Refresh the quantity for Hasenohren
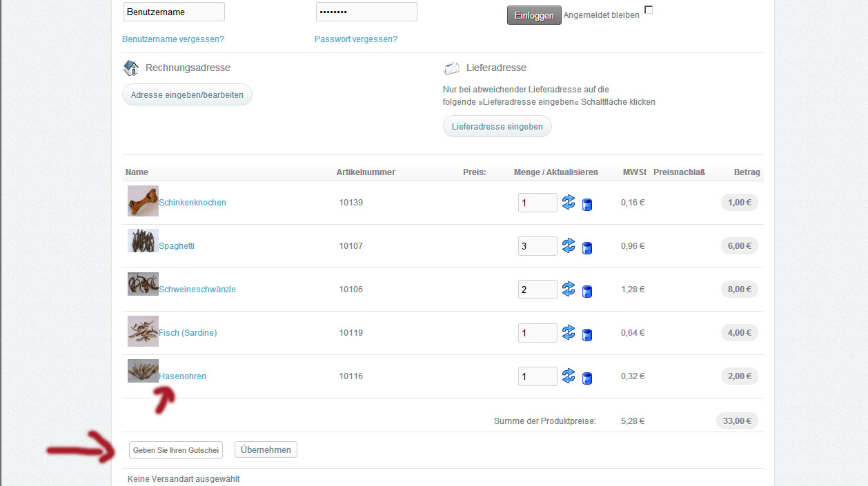The width and height of the screenshot is (868, 486). [x=569, y=376]
